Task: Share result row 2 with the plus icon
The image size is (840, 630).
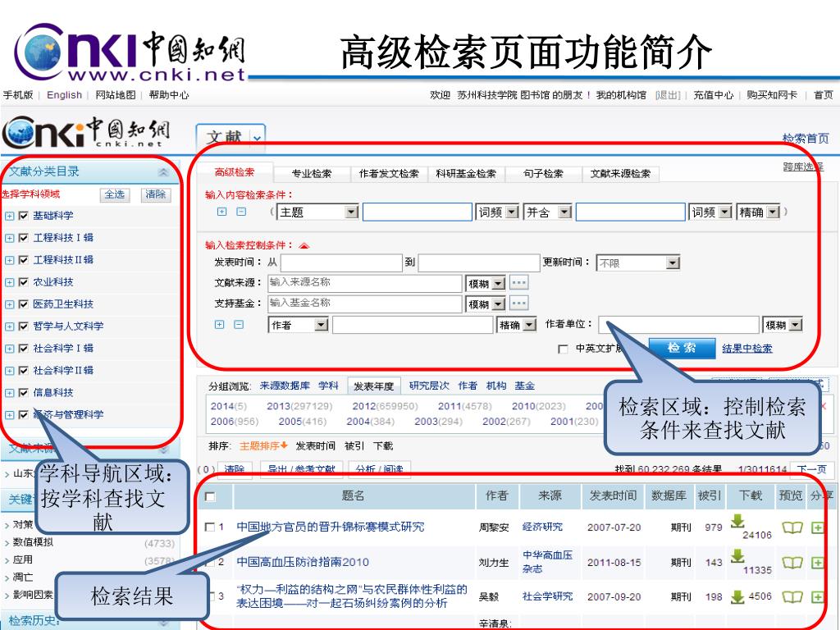Action: click(818, 563)
